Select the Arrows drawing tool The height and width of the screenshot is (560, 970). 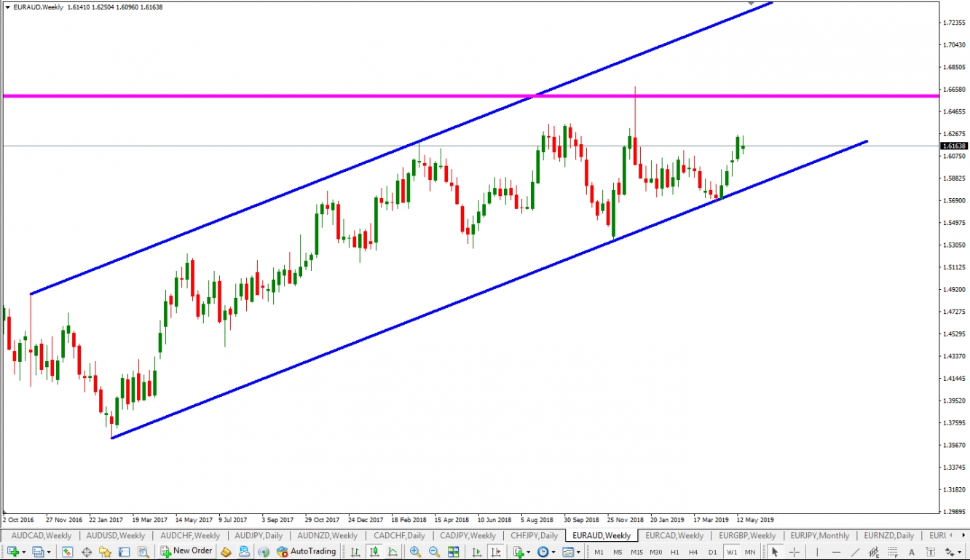[x=949, y=551]
